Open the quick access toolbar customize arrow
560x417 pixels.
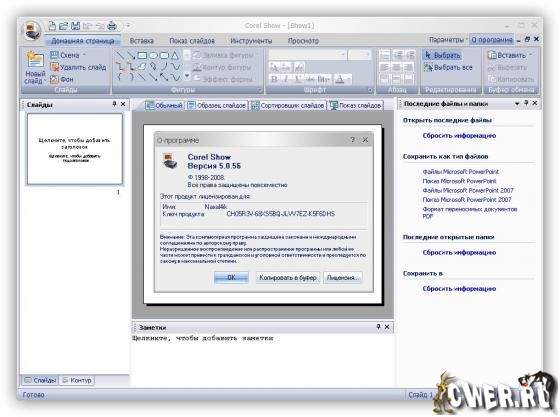point(128,26)
